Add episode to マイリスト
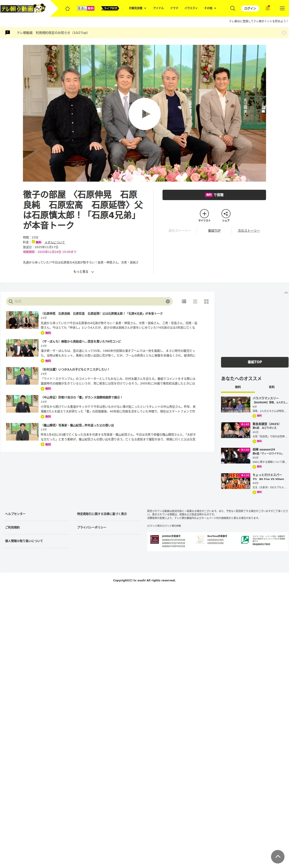This screenshot has height=868, width=289. 204,216
